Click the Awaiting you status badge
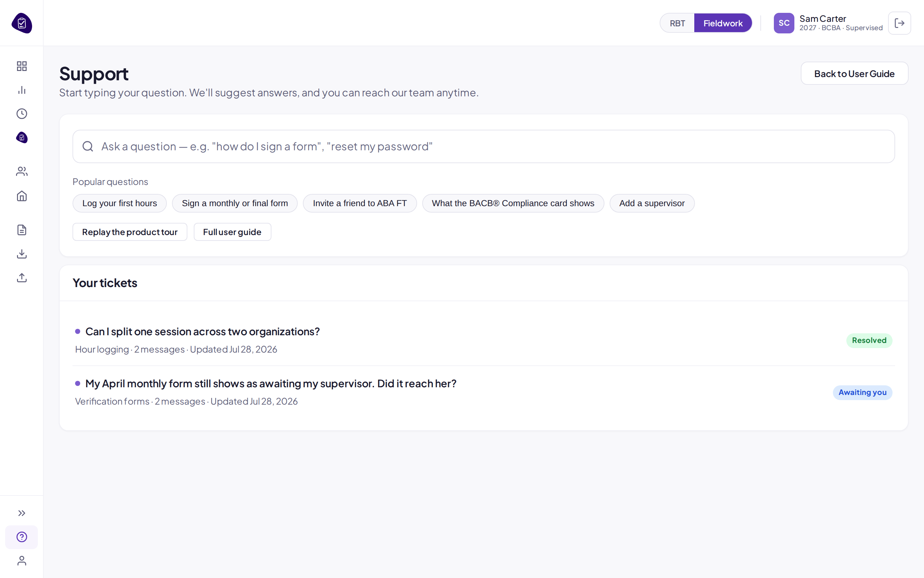 tap(862, 393)
